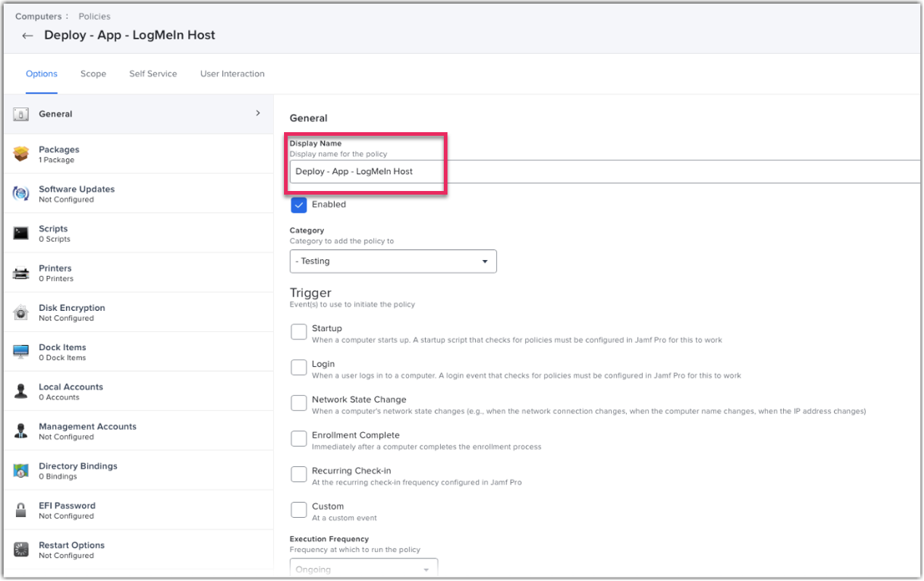Open the Software Updates payload
Screen dimensions: 924x581
(22, 192)
